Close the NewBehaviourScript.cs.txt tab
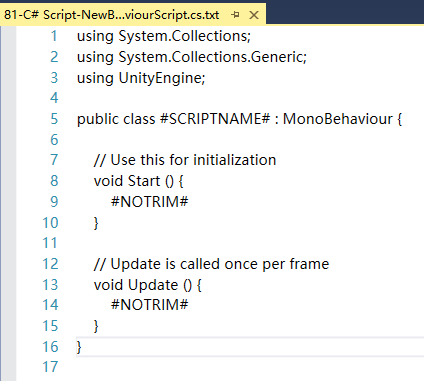 (x=254, y=15)
